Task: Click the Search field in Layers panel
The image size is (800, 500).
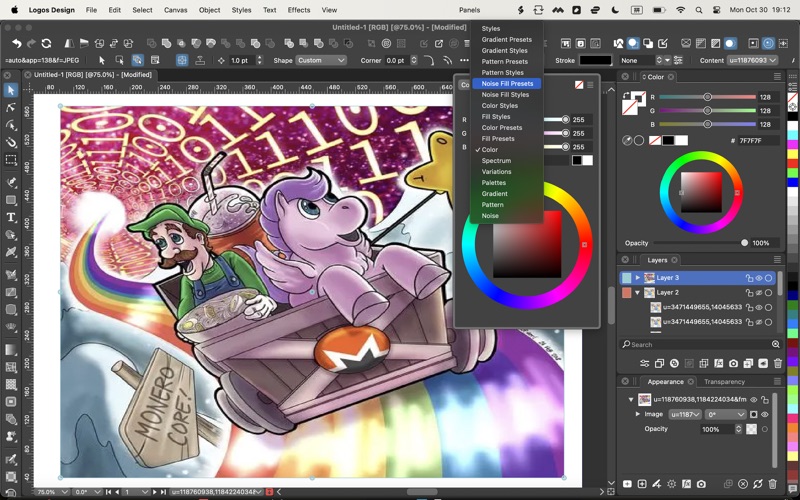Action: pyautogui.click(x=702, y=344)
